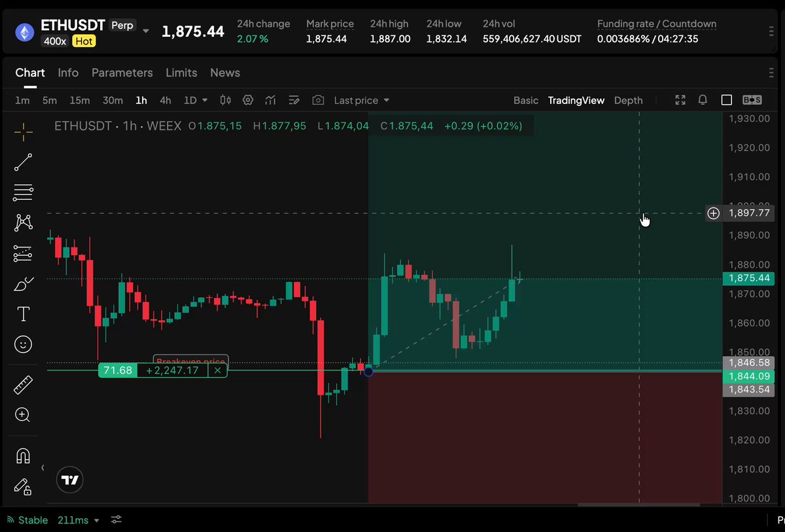Select the crosshair cursor tool
Image resolution: width=785 pixels, height=532 pixels.
[23, 132]
